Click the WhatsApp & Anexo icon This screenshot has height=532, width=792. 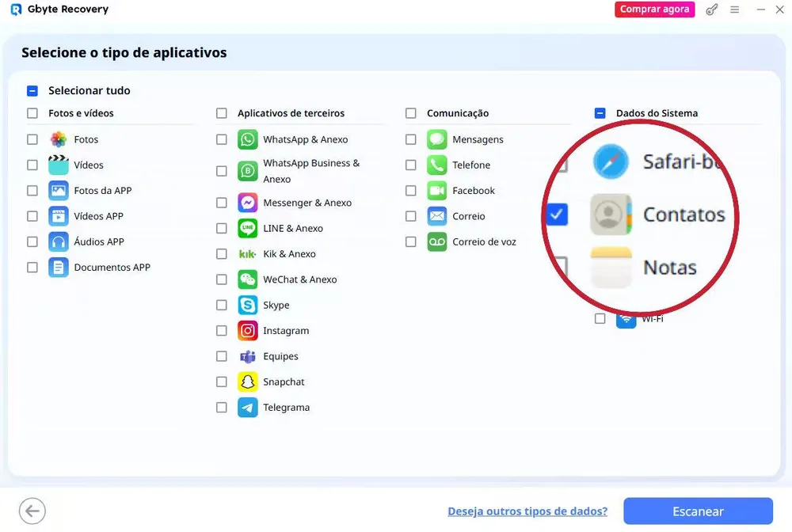click(x=248, y=139)
